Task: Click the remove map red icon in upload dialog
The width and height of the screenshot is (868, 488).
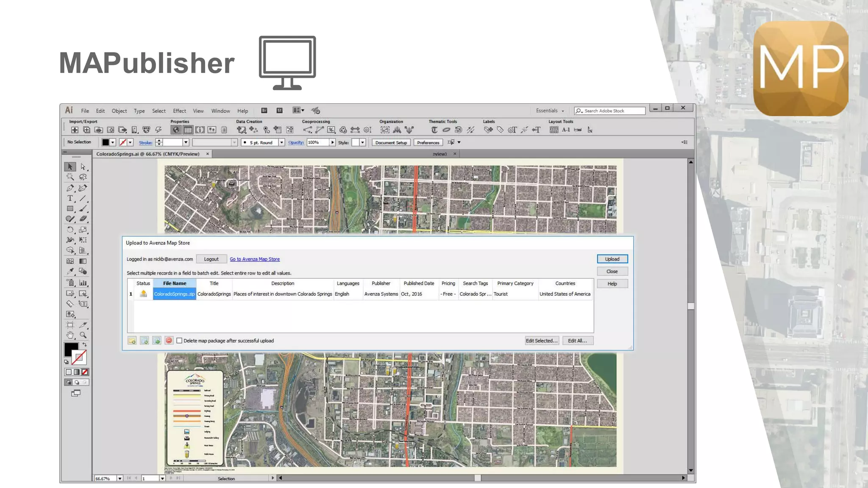Action: coord(169,341)
